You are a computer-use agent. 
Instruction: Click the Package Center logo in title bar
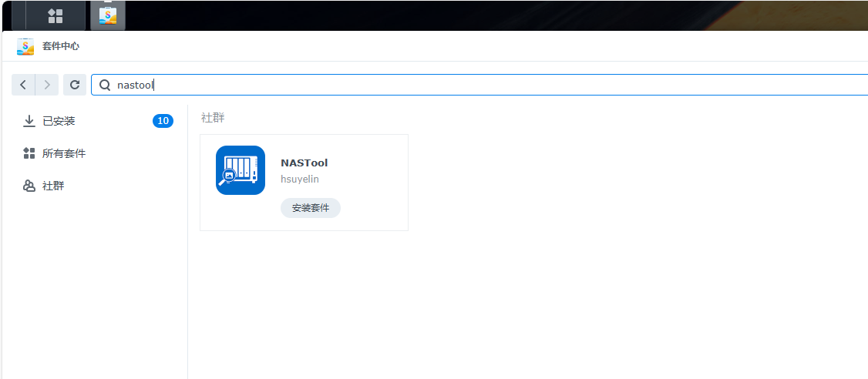(25, 46)
